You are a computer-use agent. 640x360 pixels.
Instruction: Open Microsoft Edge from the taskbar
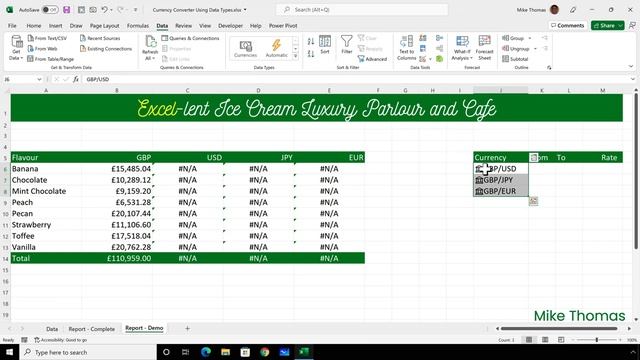(206, 352)
